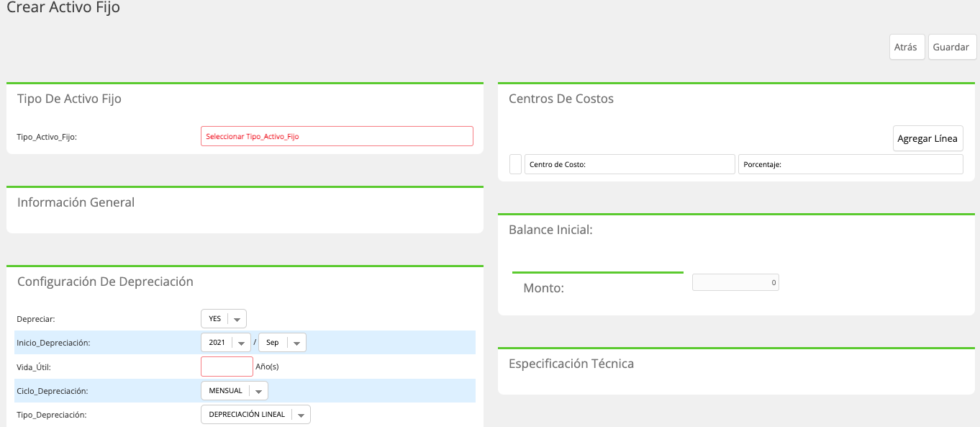Screen dimensions: 980x427
Task: Click the Configuración De Depreciación heading
Action: click(x=105, y=282)
